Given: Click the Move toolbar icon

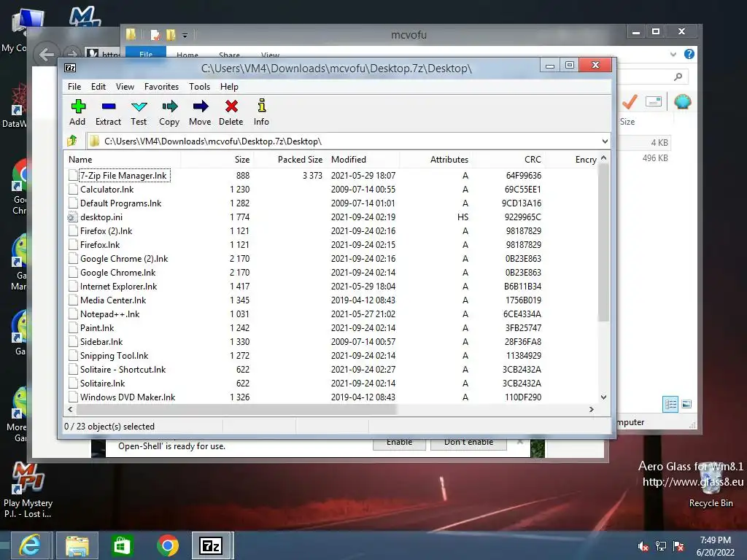Looking at the screenshot, I should point(201,106).
